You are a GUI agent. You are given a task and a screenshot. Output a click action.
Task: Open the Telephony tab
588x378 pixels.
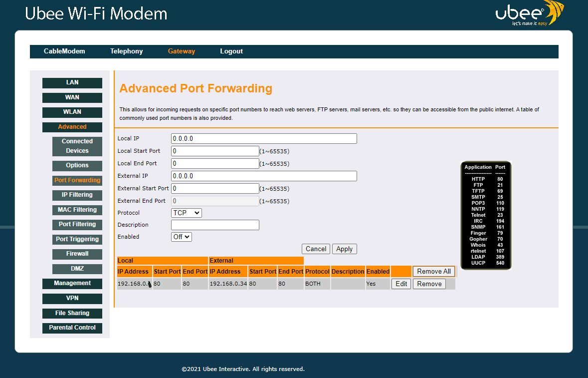pos(126,51)
